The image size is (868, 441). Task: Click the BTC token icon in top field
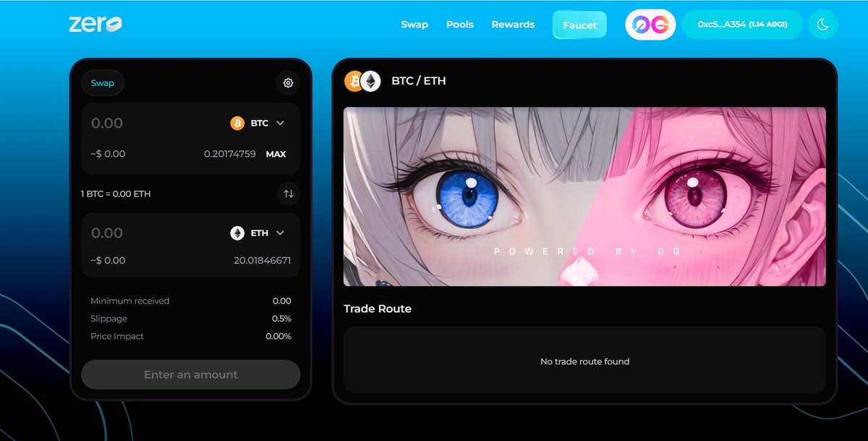click(237, 123)
